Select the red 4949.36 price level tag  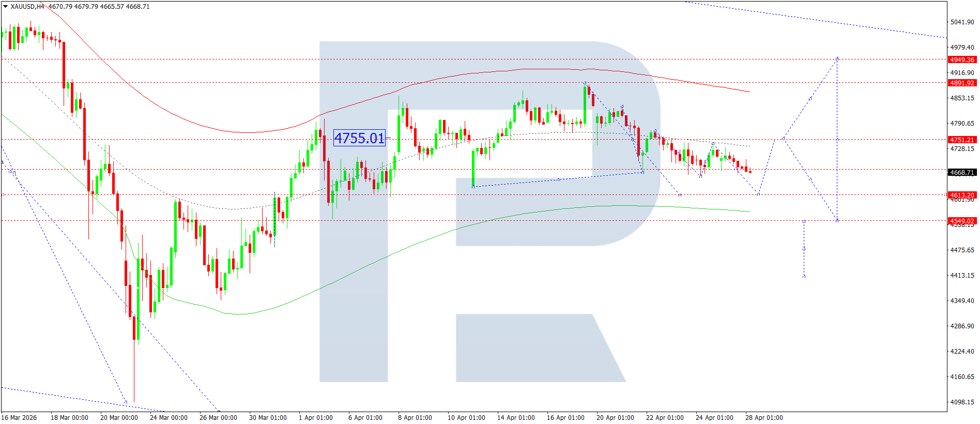961,59
